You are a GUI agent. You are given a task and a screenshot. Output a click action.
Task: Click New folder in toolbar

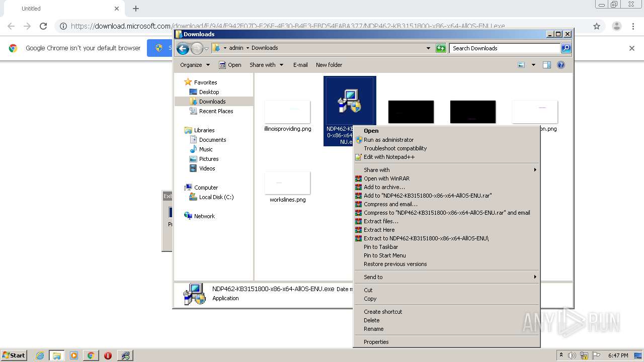point(329,65)
